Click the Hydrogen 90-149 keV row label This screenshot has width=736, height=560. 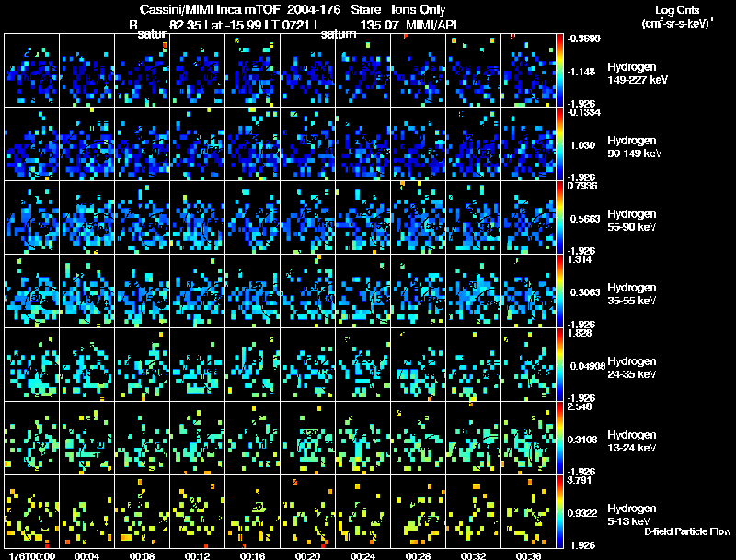coord(634,147)
